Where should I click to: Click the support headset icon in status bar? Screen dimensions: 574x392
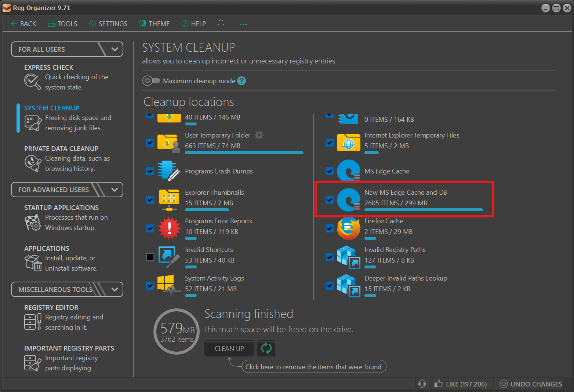click(x=422, y=384)
